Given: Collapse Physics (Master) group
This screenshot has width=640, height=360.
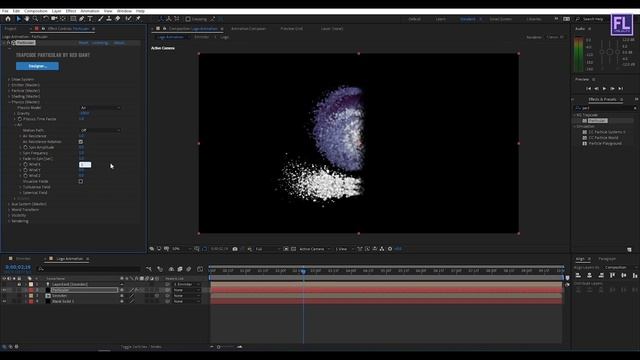Looking at the screenshot, I should click(x=9, y=102).
